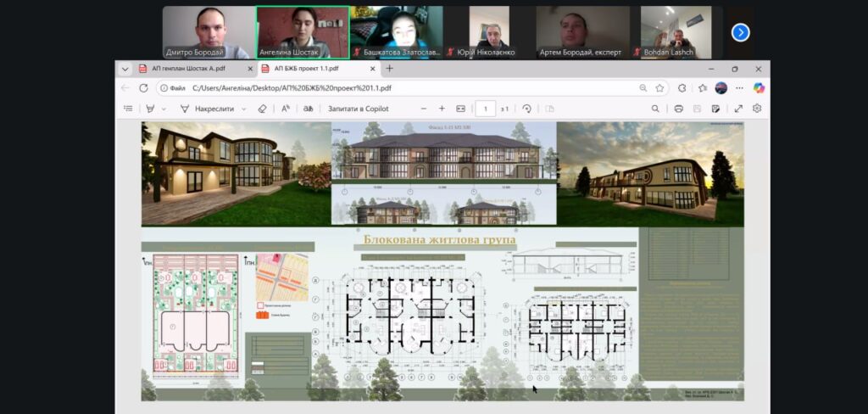Rotate the PDF page
This screenshot has height=414, width=868.
click(527, 109)
